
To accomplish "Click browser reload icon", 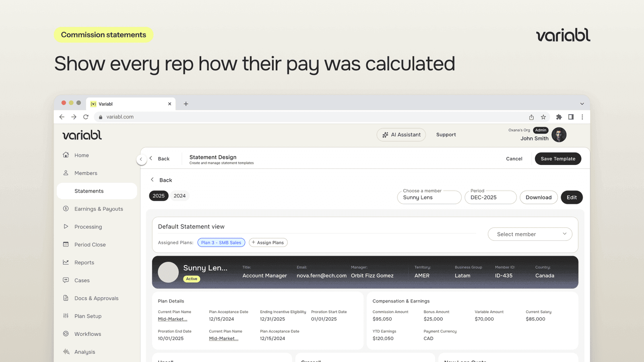I will pyautogui.click(x=86, y=117).
